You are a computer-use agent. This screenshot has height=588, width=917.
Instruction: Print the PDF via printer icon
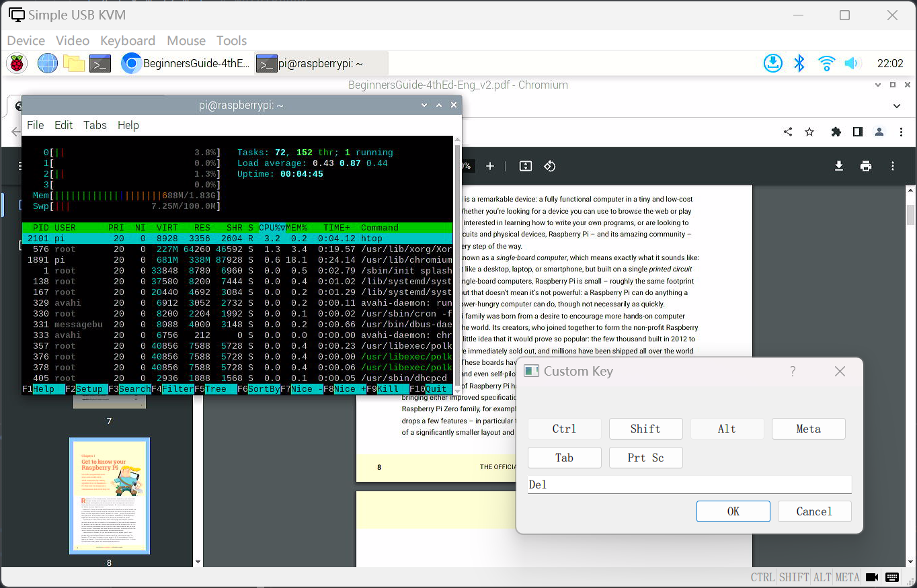(x=866, y=166)
